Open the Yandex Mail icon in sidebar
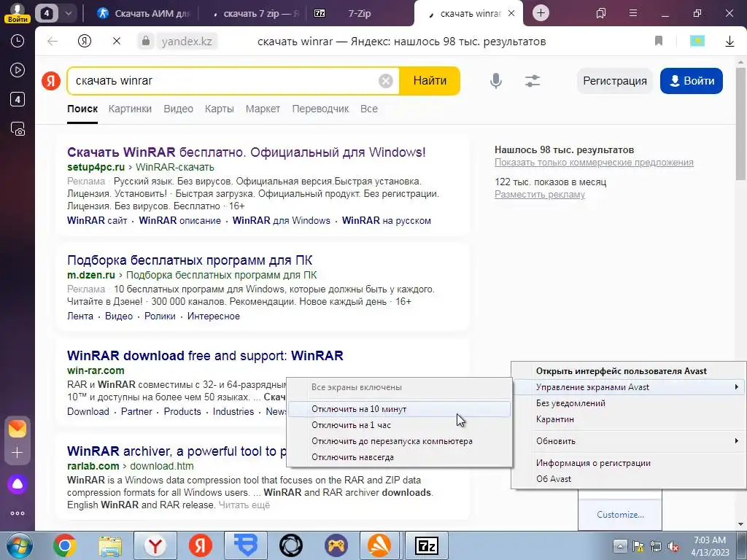747x560 pixels. point(18,429)
